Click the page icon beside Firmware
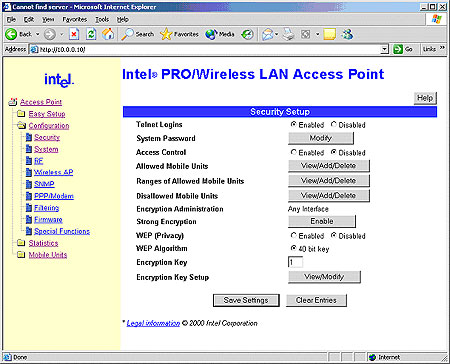The height and width of the screenshot is (364, 450). click(29, 219)
